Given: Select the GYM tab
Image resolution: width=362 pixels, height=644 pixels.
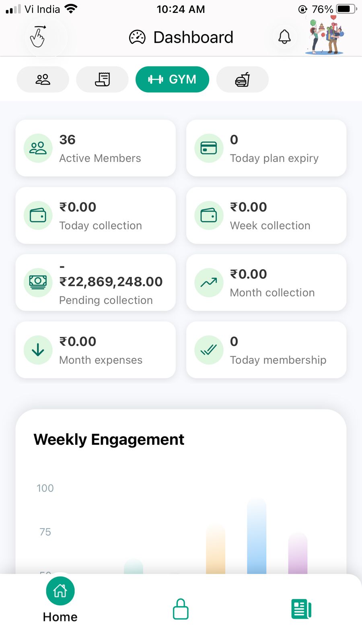Looking at the screenshot, I should click(172, 79).
